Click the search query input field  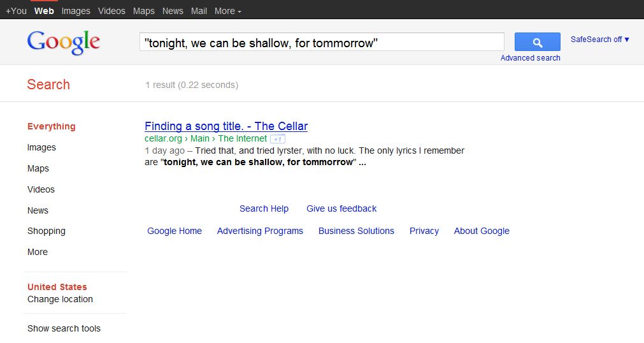click(322, 42)
